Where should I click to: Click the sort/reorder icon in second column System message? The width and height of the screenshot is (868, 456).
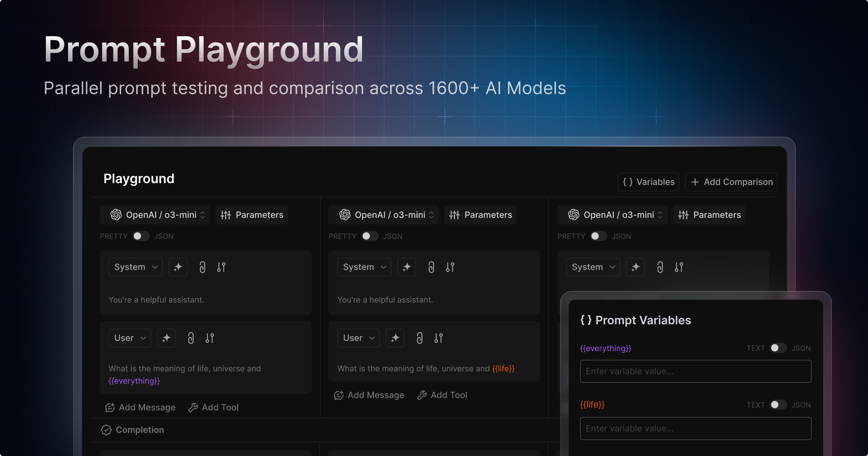pyautogui.click(x=450, y=267)
